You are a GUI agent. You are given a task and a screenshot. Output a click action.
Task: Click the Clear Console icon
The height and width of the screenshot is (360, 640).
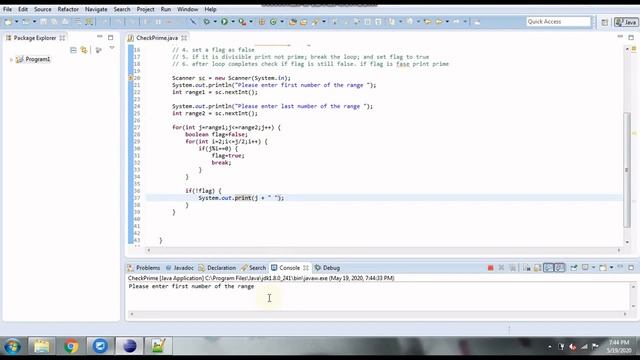tap(527, 268)
